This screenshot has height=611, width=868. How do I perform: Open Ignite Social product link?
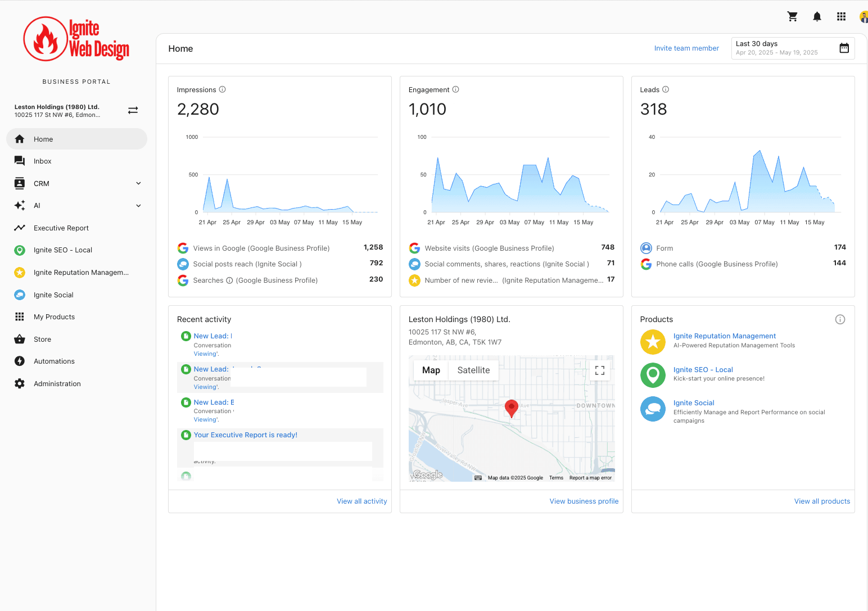pyautogui.click(x=694, y=403)
